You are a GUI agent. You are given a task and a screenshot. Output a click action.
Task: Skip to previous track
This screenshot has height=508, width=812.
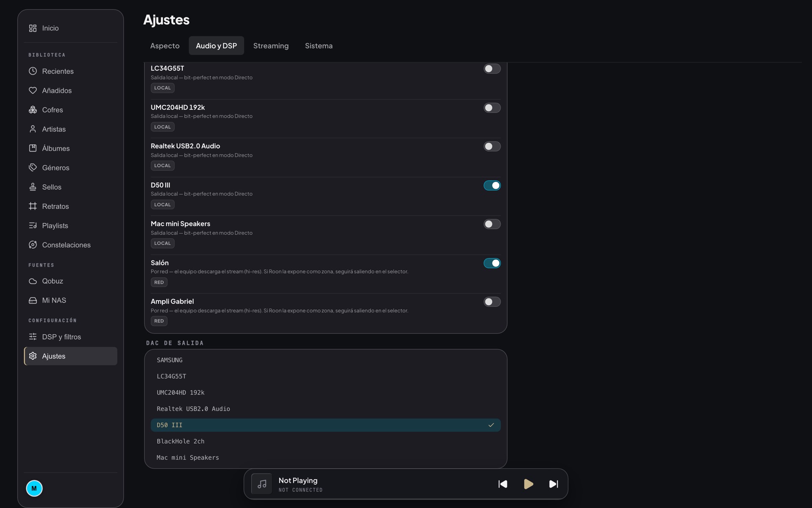[502, 484]
